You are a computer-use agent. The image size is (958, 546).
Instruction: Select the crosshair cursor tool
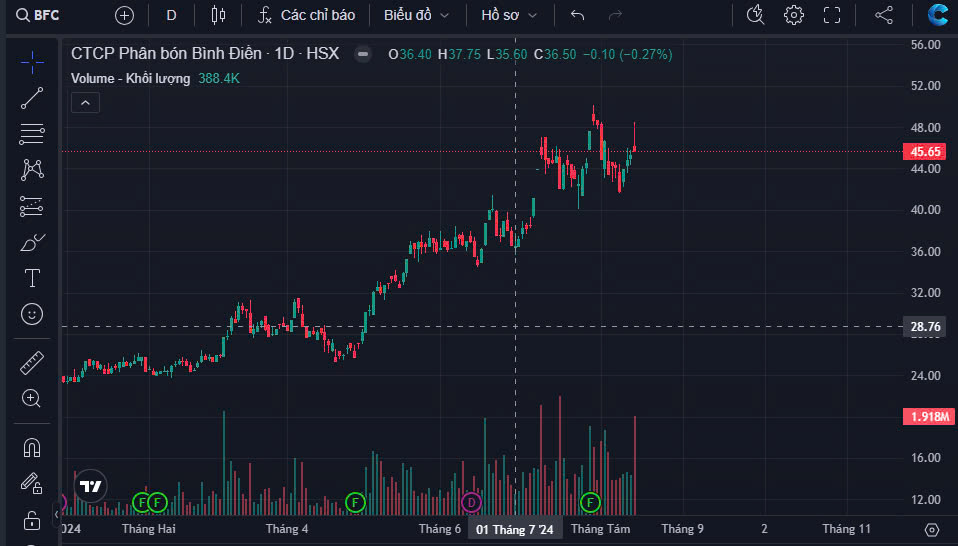tap(32, 62)
